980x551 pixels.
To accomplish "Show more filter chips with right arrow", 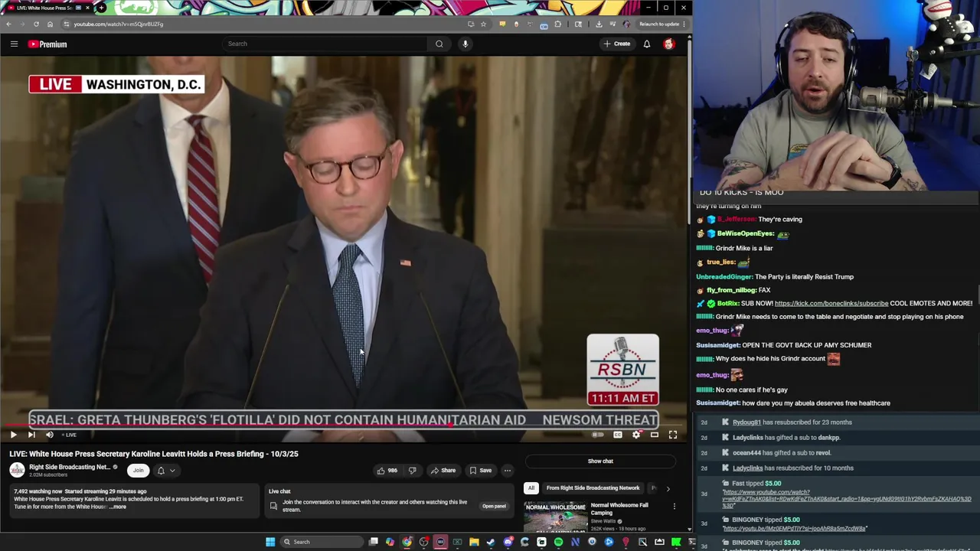I will click(x=668, y=488).
